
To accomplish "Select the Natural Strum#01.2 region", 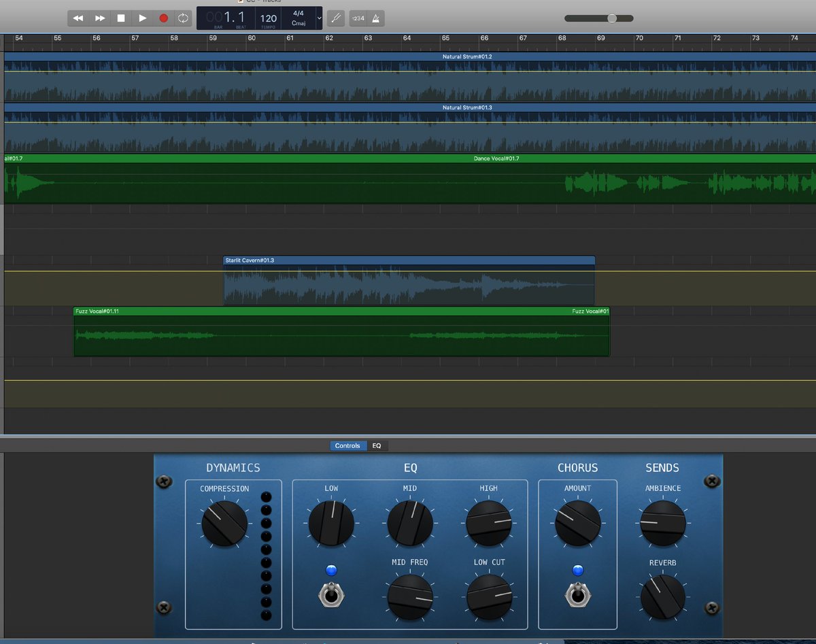I will coord(409,78).
